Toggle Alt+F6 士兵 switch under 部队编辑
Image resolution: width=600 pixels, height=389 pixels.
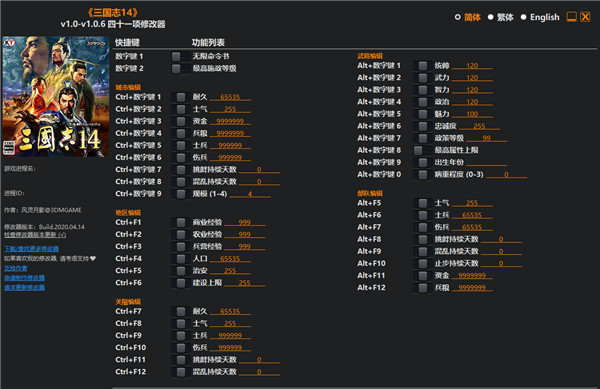click(x=422, y=215)
